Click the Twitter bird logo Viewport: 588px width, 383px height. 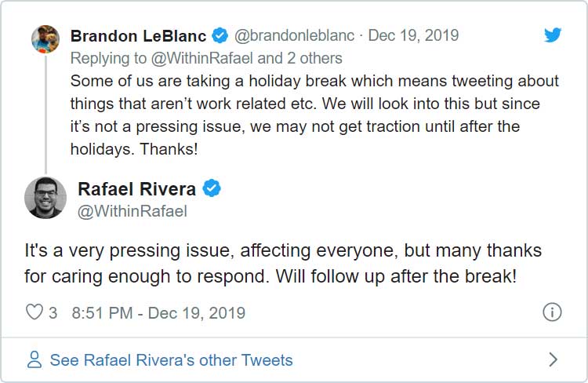pos(554,35)
